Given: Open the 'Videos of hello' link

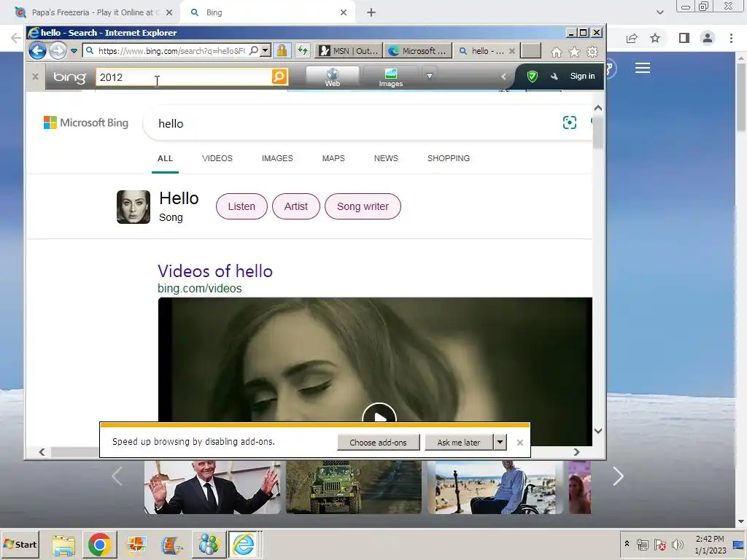Looking at the screenshot, I should pos(215,271).
